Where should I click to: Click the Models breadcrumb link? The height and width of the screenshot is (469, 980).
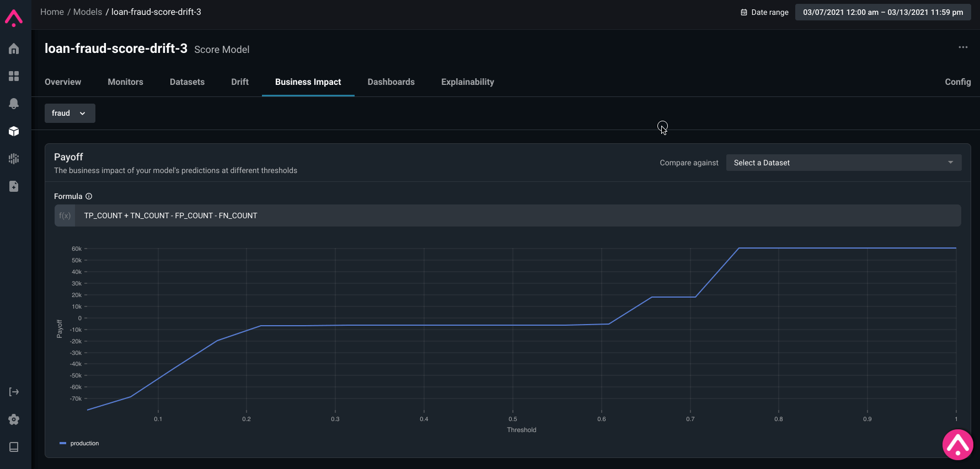pos(88,12)
